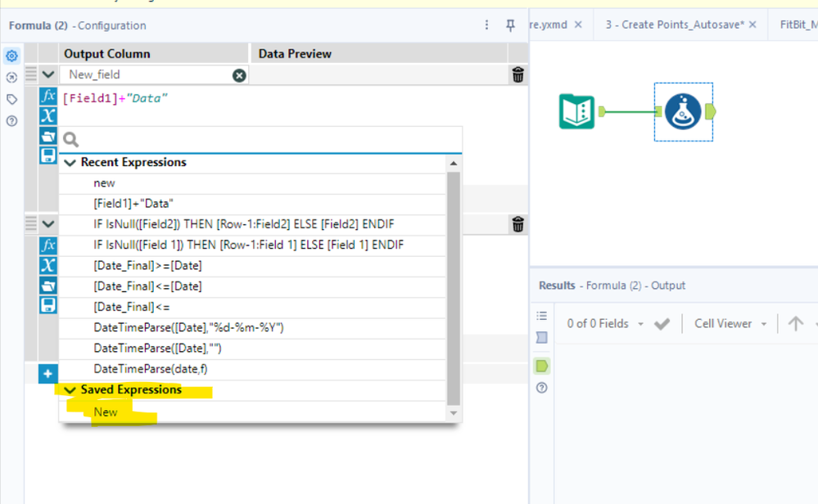Open the three-dot menu of Configuration panel

(486, 25)
